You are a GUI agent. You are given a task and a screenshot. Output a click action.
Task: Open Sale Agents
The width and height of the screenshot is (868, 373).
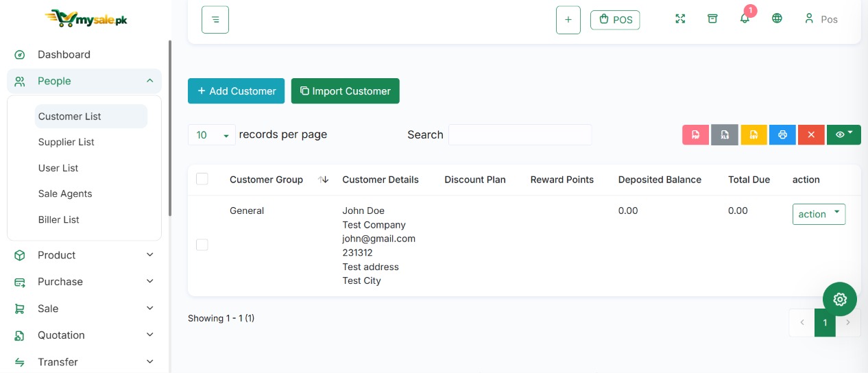65,194
